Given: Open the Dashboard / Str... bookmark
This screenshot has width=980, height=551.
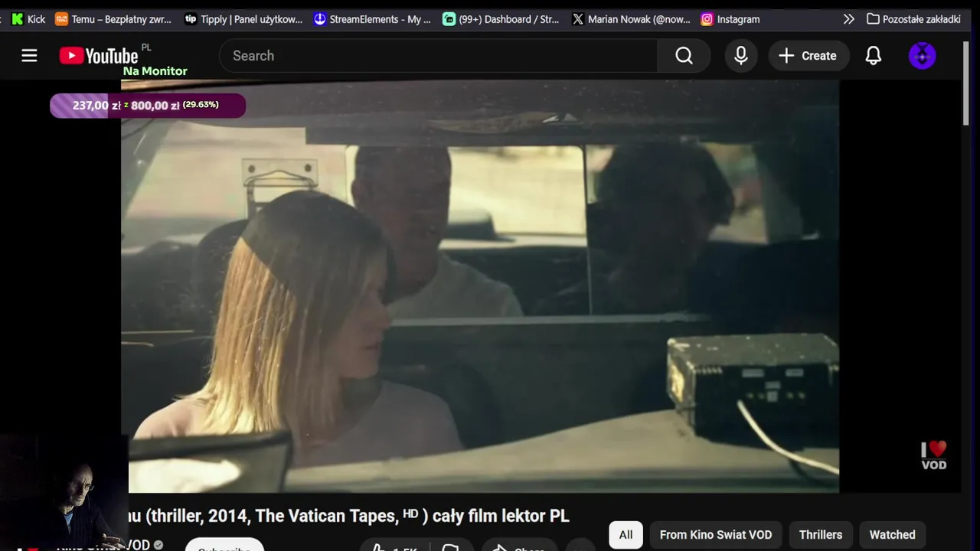Looking at the screenshot, I should (x=501, y=19).
